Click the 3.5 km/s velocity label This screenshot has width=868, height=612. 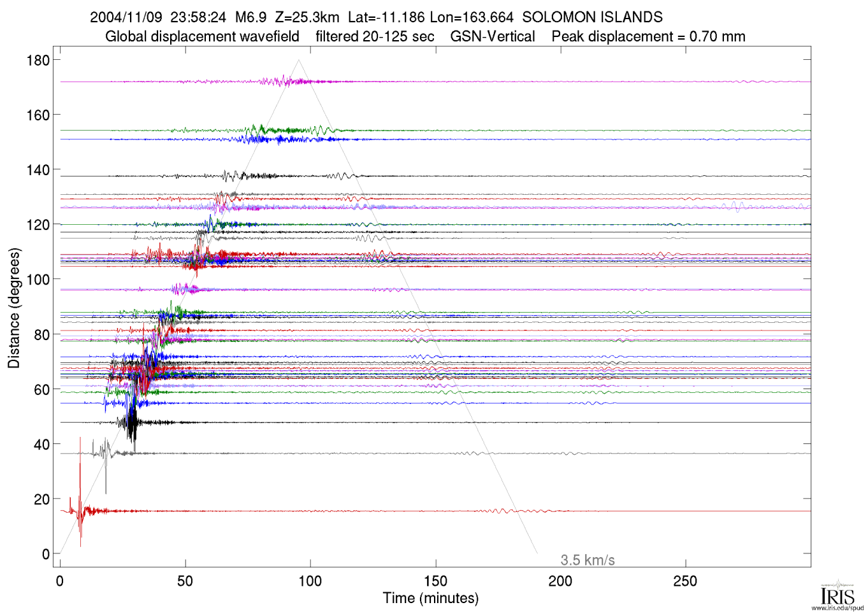(587, 560)
